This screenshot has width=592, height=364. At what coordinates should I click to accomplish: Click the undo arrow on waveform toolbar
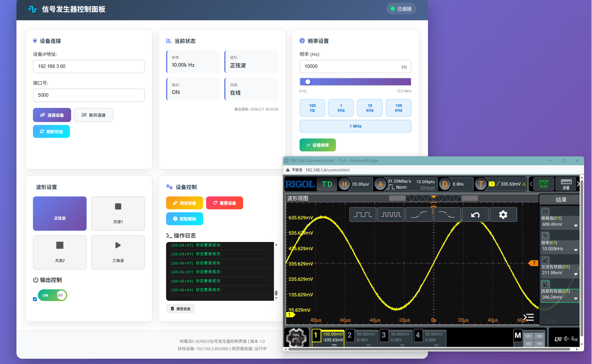(475, 215)
